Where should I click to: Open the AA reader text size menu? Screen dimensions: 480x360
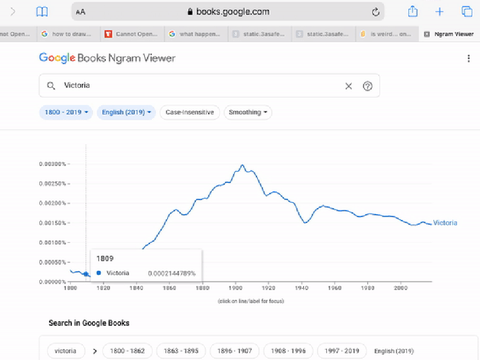pyautogui.click(x=80, y=12)
